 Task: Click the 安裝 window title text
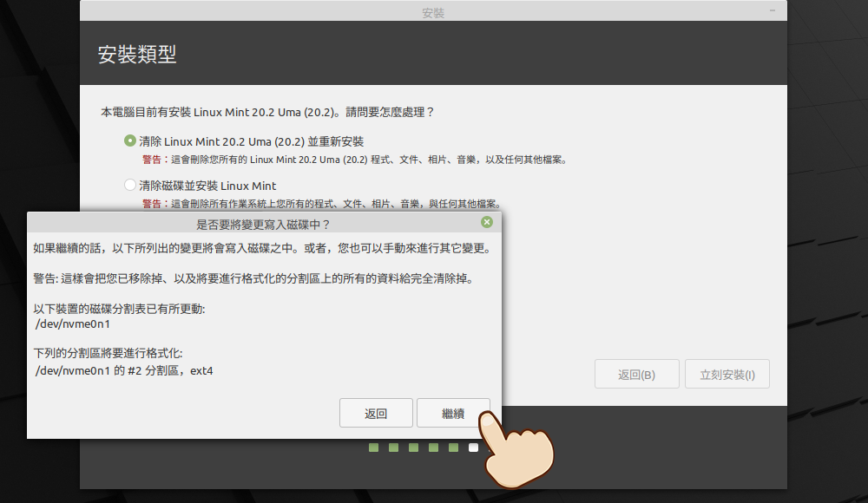click(433, 13)
